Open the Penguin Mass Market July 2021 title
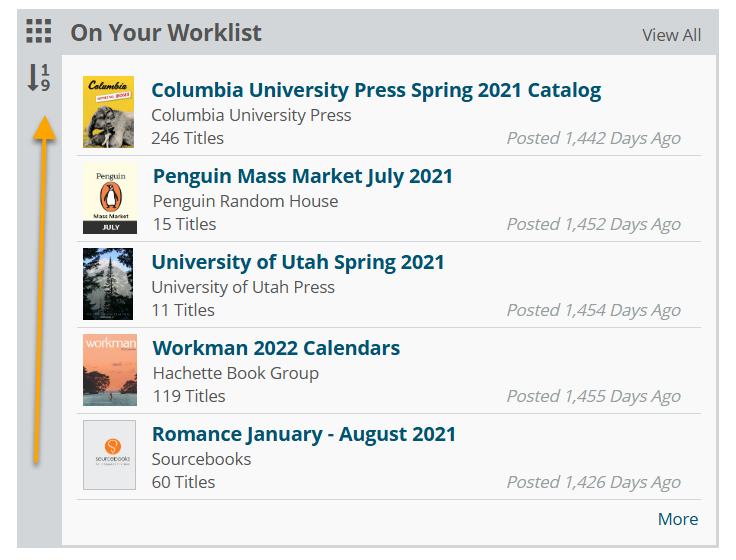Screen dimensions: 736x560 point(302,176)
